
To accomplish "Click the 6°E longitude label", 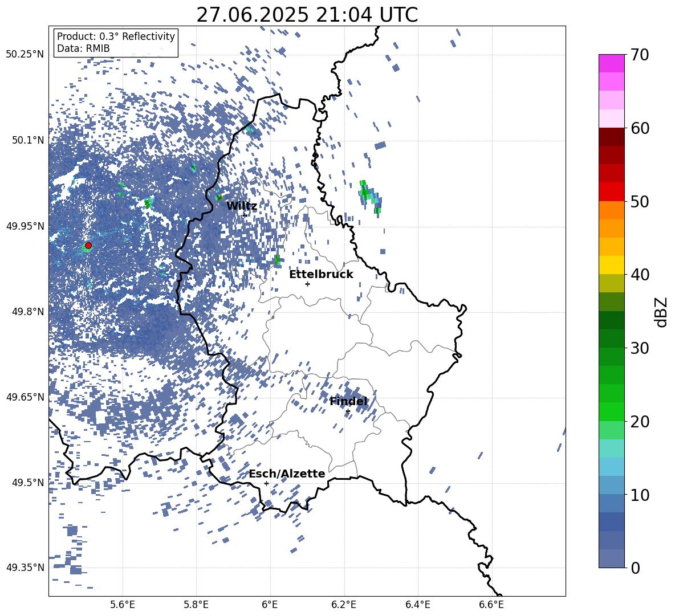I will (x=270, y=605).
